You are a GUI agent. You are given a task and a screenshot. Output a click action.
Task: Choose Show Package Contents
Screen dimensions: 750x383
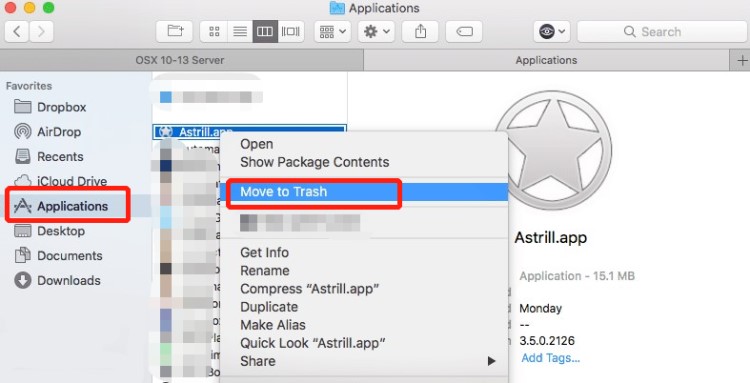click(x=314, y=162)
